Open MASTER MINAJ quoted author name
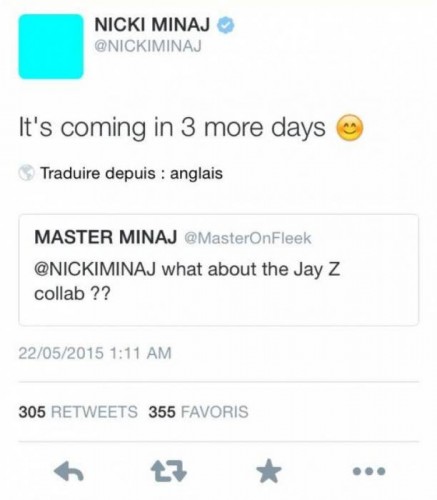437x500 pixels. click(x=106, y=237)
